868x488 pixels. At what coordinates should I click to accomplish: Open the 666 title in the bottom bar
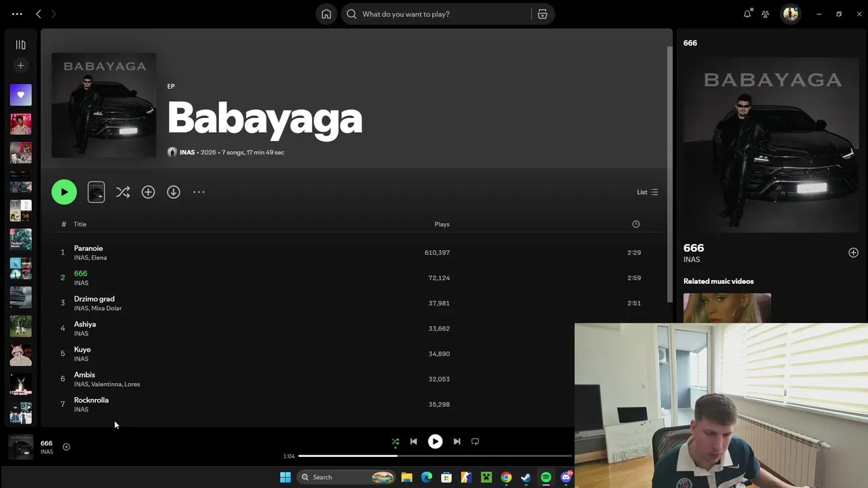(x=46, y=443)
